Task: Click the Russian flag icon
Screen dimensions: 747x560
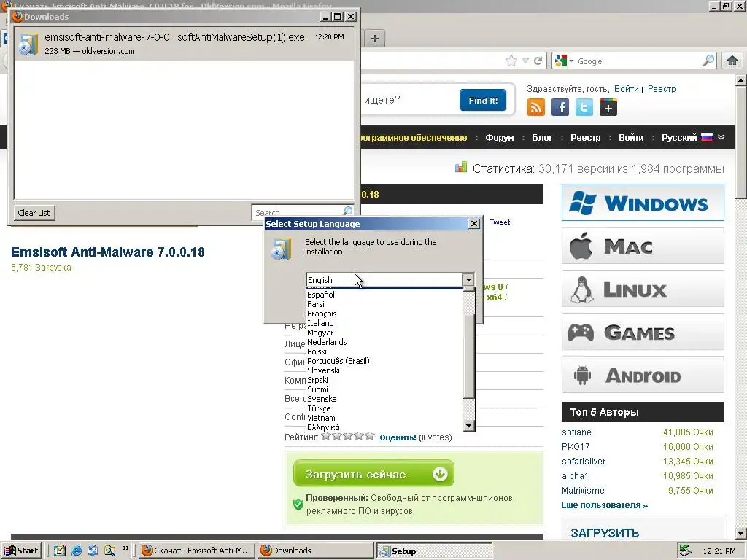Action: coord(707,137)
